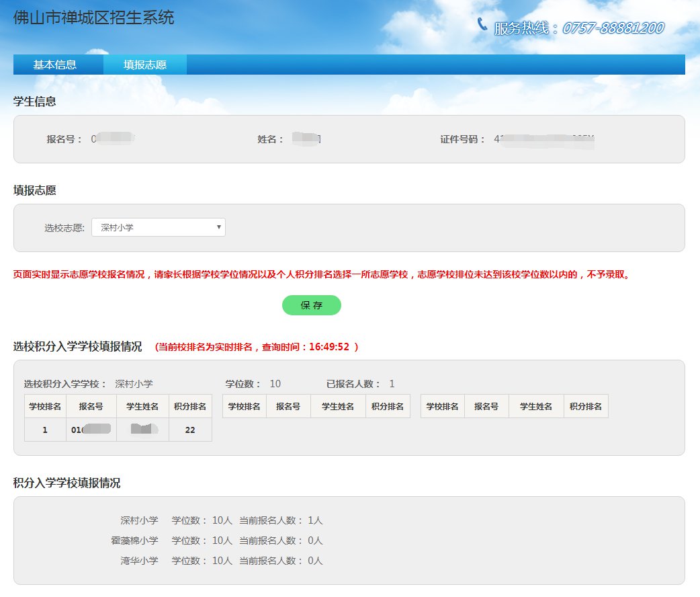The image size is (700, 597).
Task: Click 报名号 header in the leftmost table
Action: (x=91, y=406)
